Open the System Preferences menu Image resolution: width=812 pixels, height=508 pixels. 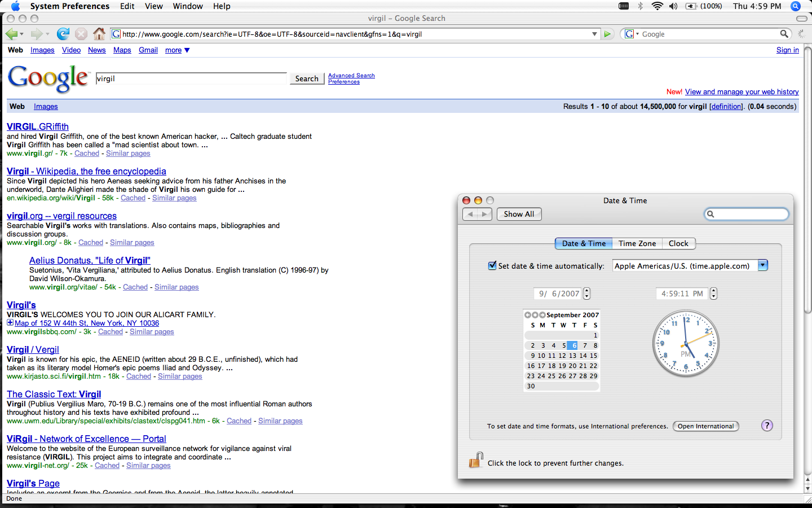[x=70, y=6]
